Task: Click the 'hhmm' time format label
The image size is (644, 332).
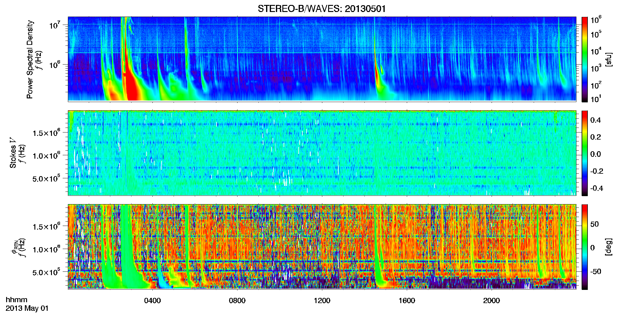Action: pyautogui.click(x=17, y=300)
